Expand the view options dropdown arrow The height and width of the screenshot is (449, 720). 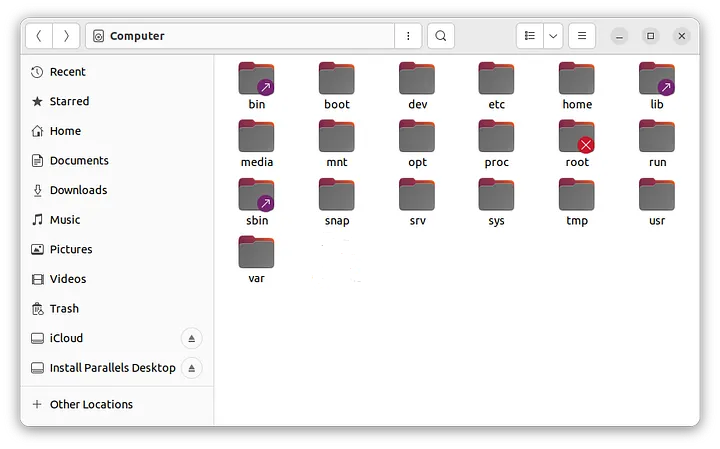pos(553,36)
